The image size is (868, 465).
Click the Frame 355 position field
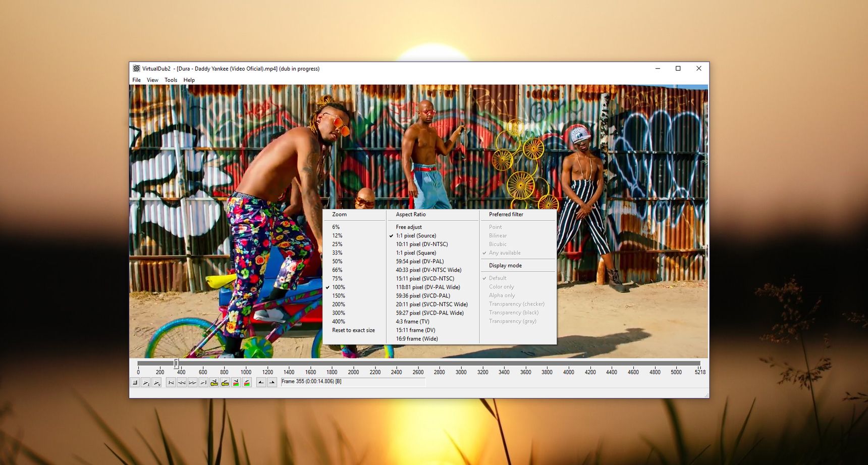353,382
